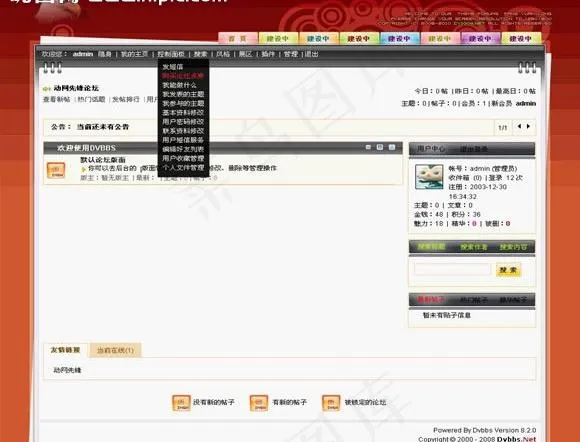
Task: Open the purple 建设中 top tab
Action: coord(480,38)
